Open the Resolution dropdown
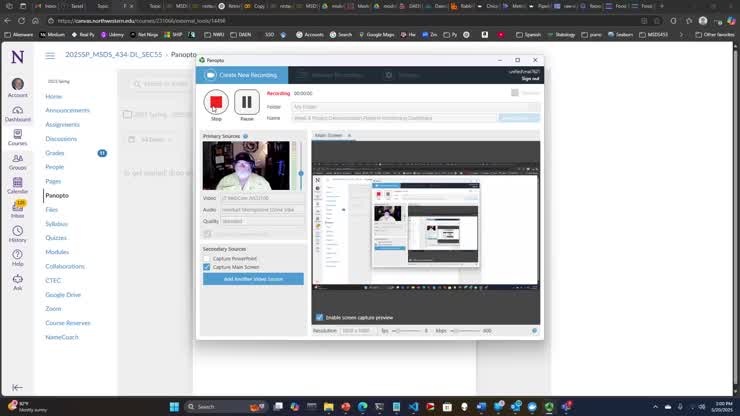 pos(356,331)
